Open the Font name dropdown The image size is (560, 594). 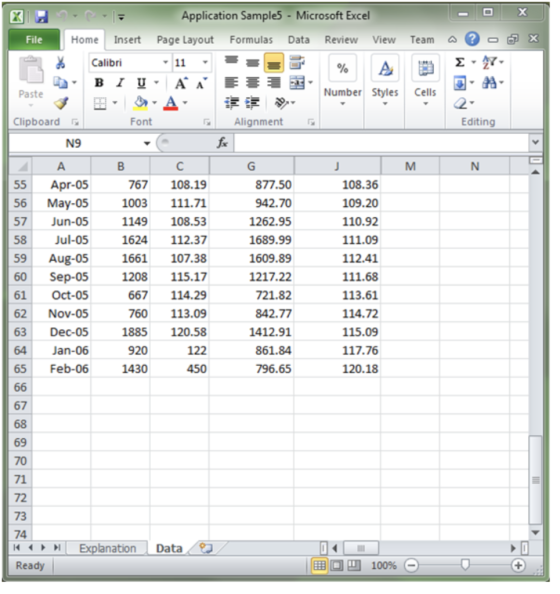(x=166, y=63)
